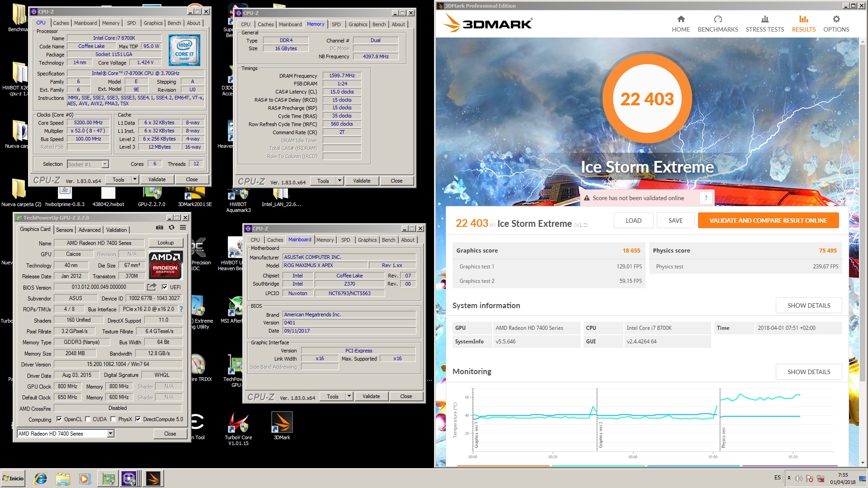Show details for Monitoring
The height and width of the screenshot is (488, 868).
[809, 372]
